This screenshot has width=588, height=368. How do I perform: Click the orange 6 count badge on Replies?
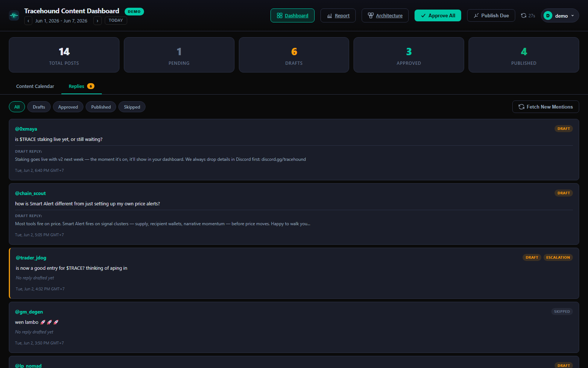point(91,86)
